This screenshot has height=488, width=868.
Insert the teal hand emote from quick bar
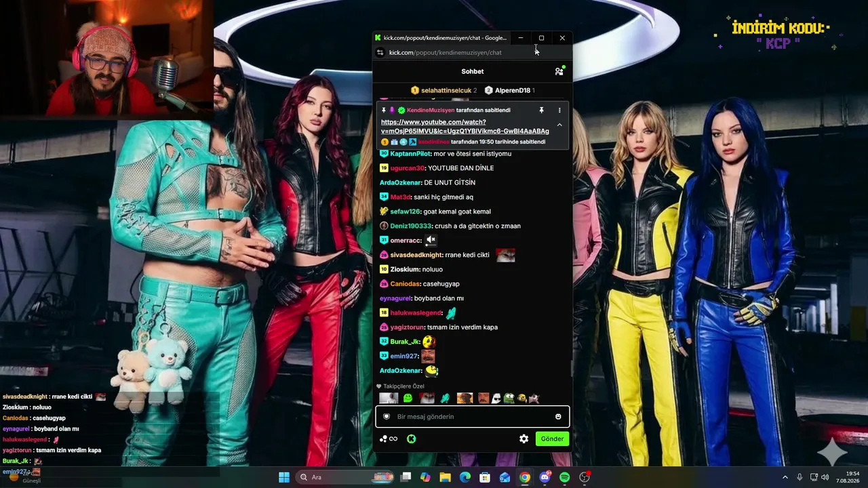pos(445,399)
